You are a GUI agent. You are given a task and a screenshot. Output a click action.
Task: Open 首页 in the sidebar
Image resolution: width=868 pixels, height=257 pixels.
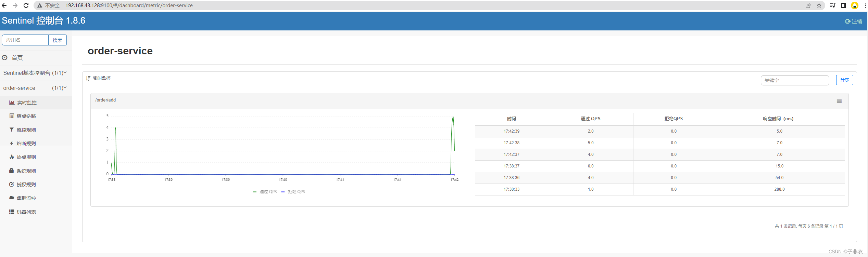pyautogui.click(x=17, y=58)
